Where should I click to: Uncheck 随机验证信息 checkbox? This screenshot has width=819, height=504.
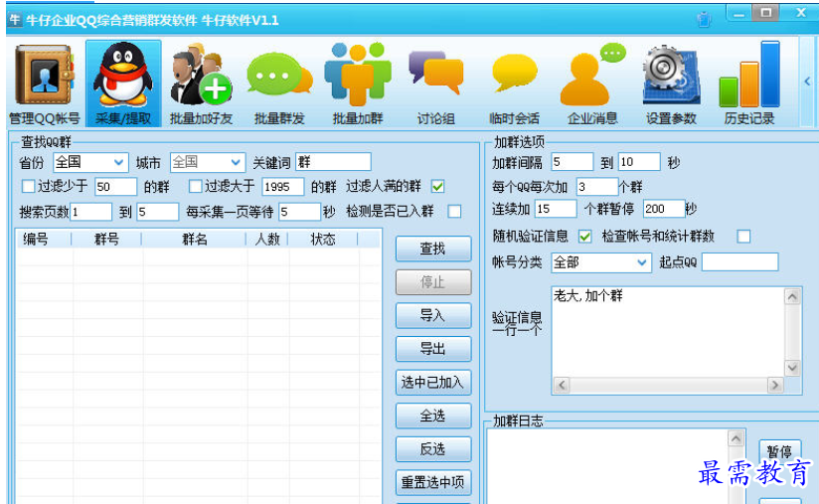pyautogui.click(x=585, y=237)
